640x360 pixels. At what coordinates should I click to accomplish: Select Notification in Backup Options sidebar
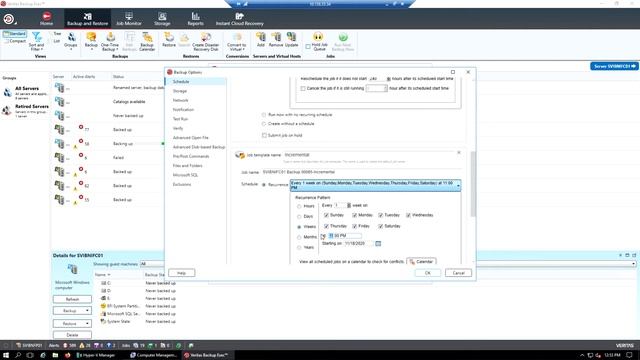(x=183, y=110)
